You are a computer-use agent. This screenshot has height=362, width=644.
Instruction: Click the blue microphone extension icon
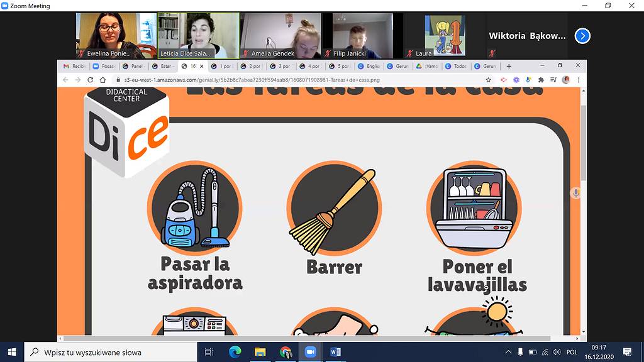tap(528, 80)
